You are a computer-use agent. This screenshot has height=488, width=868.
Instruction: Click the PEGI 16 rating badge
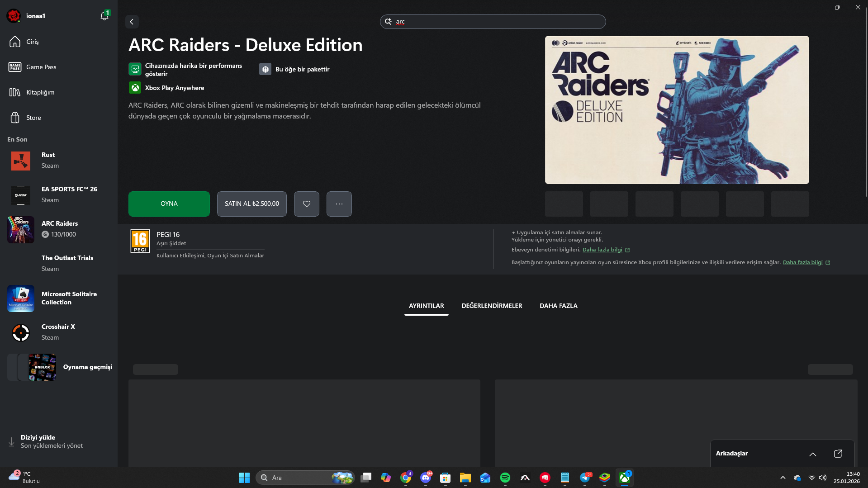tap(140, 241)
